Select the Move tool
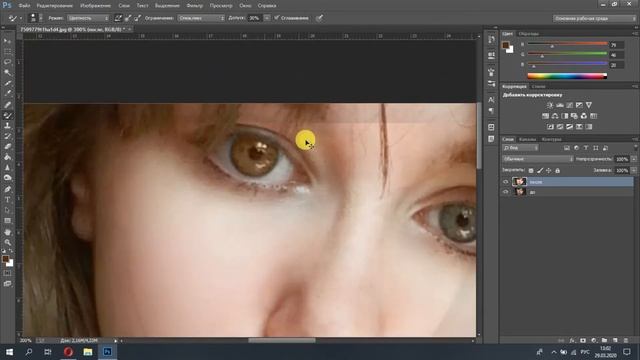This screenshot has height=360, width=640. point(7,41)
